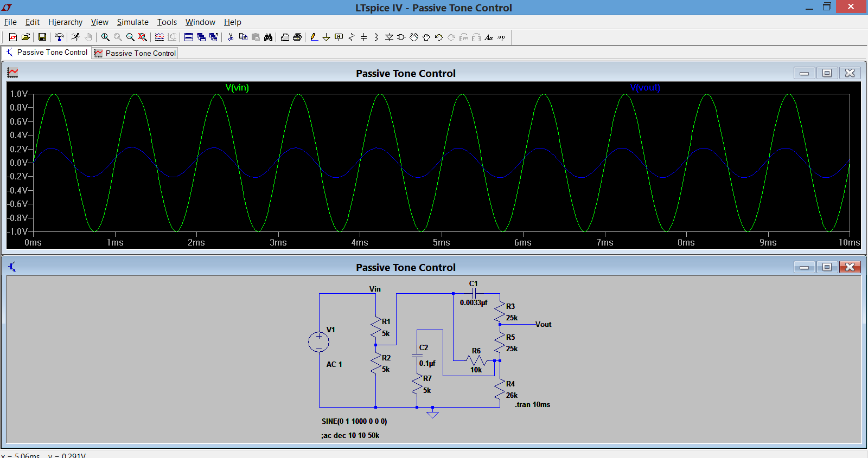Click the ;ac dec 10 10 50k comment
Image resolution: width=868 pixels, height=458 pixels.
[350, 435]
